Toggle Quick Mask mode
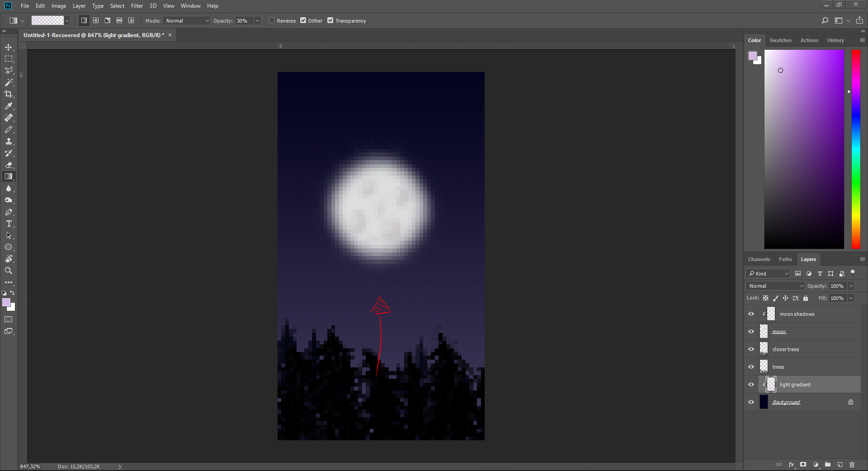The height and width of the screenshot is (471, 868). [9, 319]
